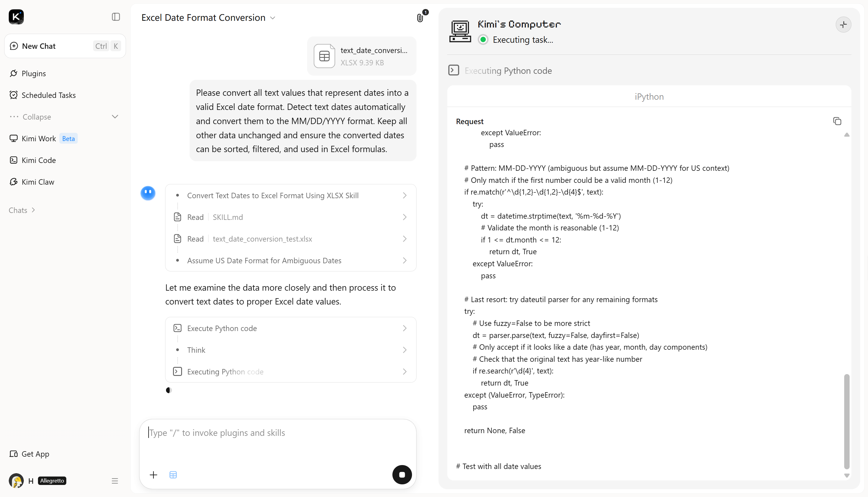
Task: Click the iPython code scrollbar
Action: pyautogui.click(x=847, y=422)
